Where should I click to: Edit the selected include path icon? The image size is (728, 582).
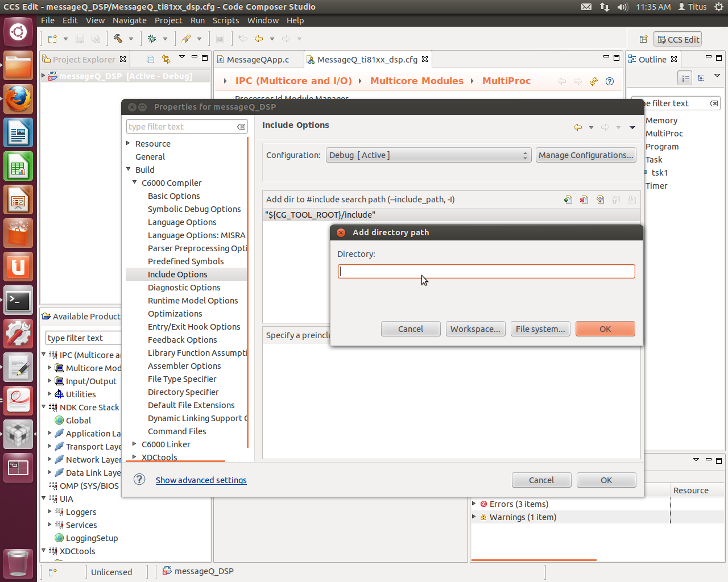tap(600, 199)
